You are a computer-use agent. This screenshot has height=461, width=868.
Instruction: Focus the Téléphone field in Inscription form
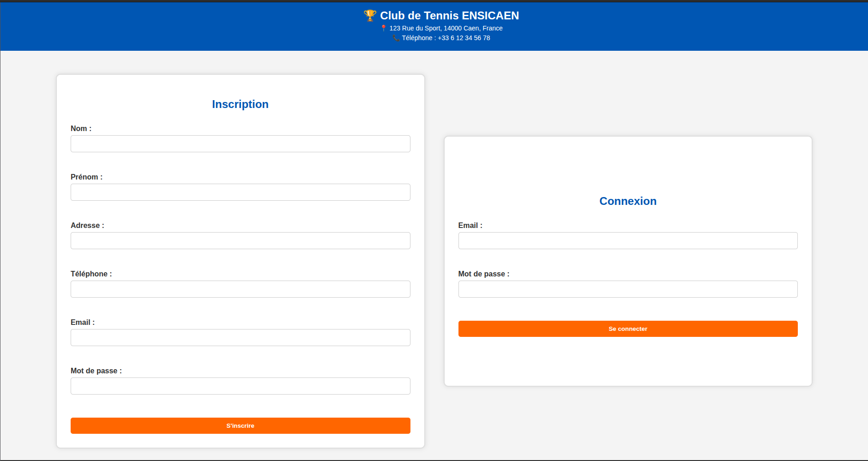(240, 289)
